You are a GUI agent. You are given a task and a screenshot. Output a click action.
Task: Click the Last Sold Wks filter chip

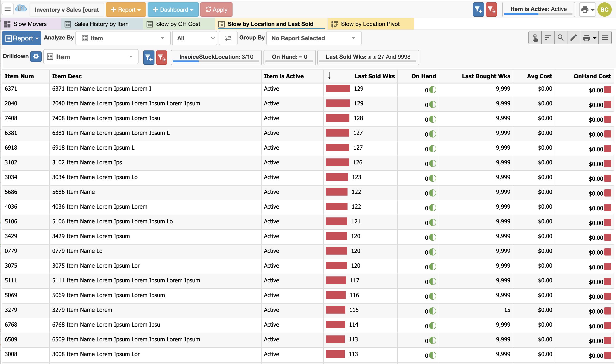[x=368, y=57]
